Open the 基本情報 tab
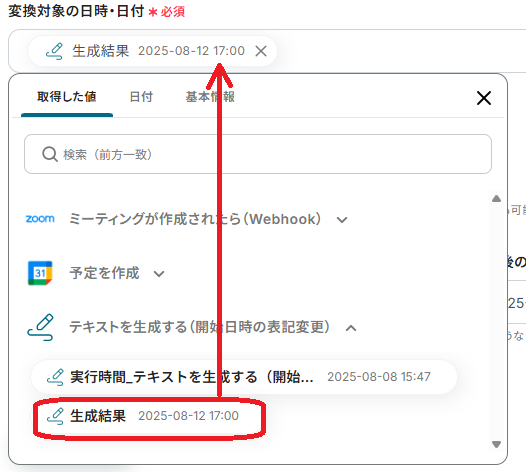 tap(210, 97)
